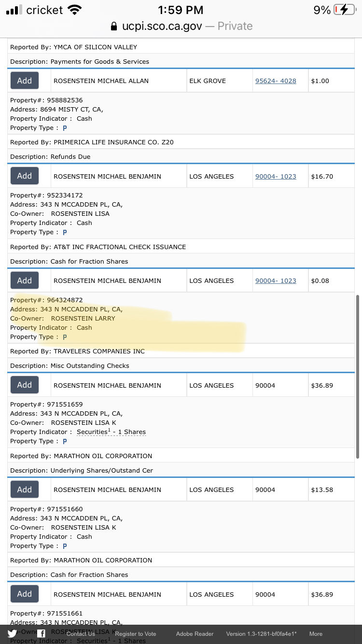
Task: Open Securities link under Property# 971551659
Action: coord(111,432)
